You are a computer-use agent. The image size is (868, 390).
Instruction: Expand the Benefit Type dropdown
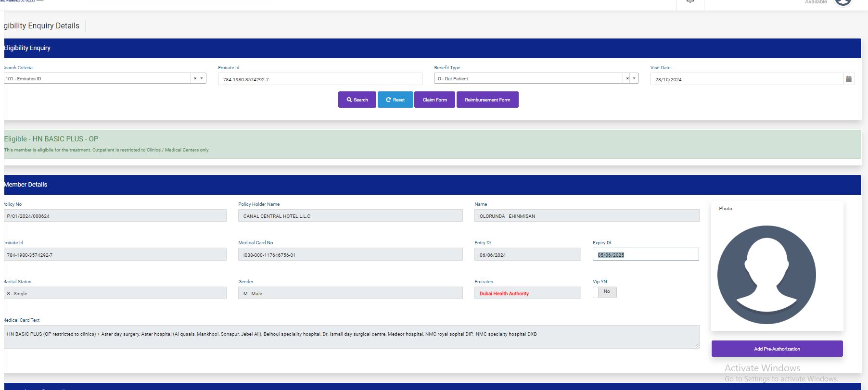634,78
